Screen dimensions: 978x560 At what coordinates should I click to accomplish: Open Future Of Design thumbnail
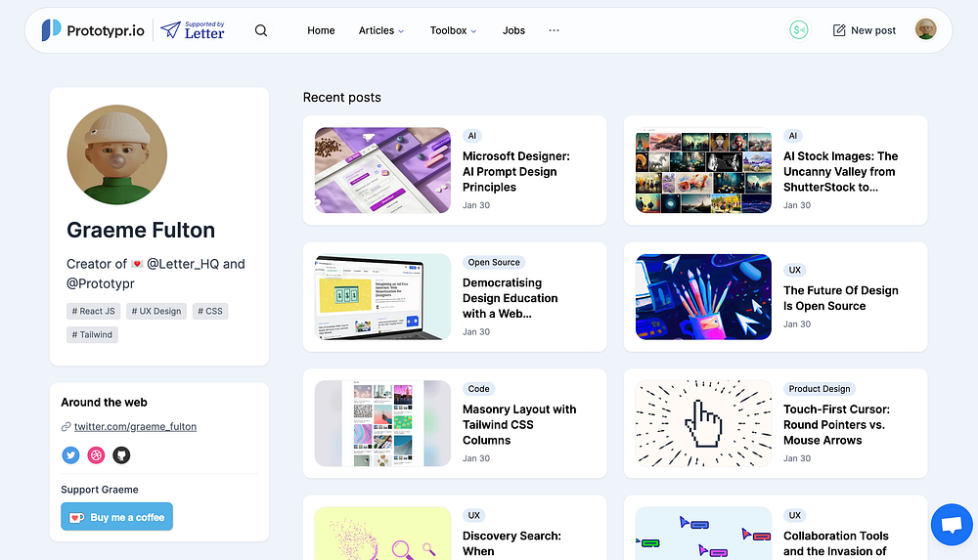pos(703,297)
